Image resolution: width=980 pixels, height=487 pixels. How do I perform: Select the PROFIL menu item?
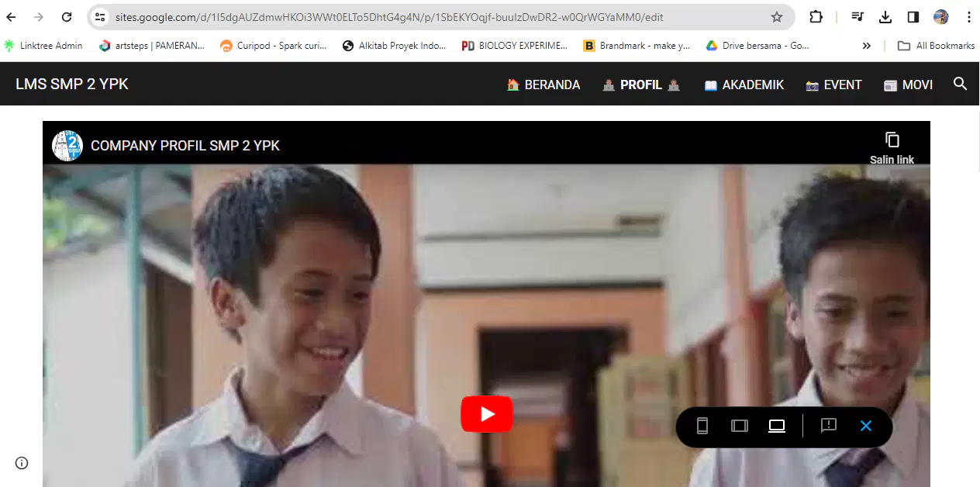tap(641, 85)
